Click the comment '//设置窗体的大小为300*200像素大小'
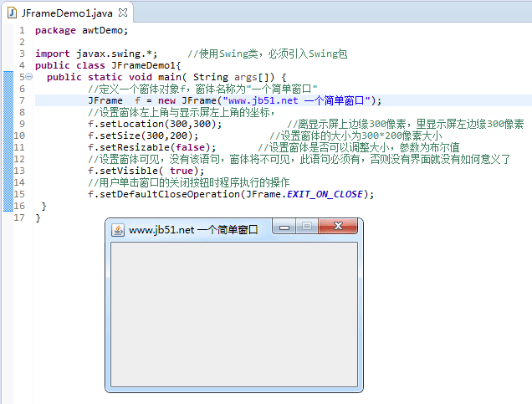The width and height of the screenshot is (532, 404). pos(356,136)
